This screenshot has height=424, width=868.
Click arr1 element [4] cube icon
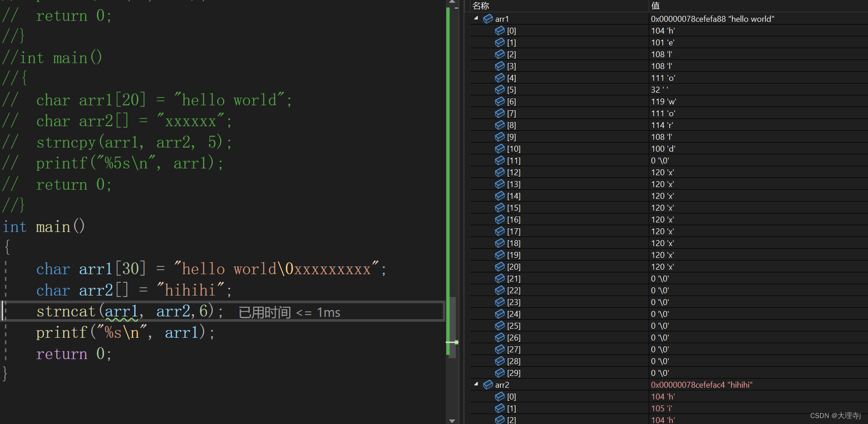tap(500, 78)
